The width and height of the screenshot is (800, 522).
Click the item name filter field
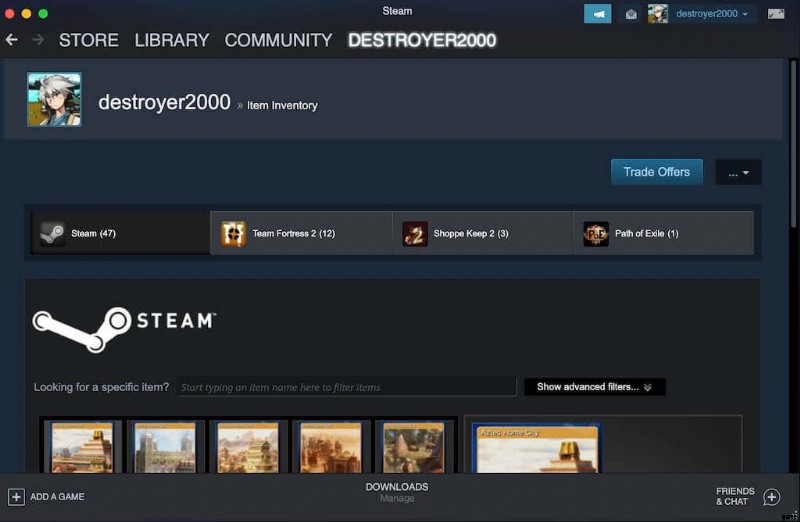click(347, 387)
